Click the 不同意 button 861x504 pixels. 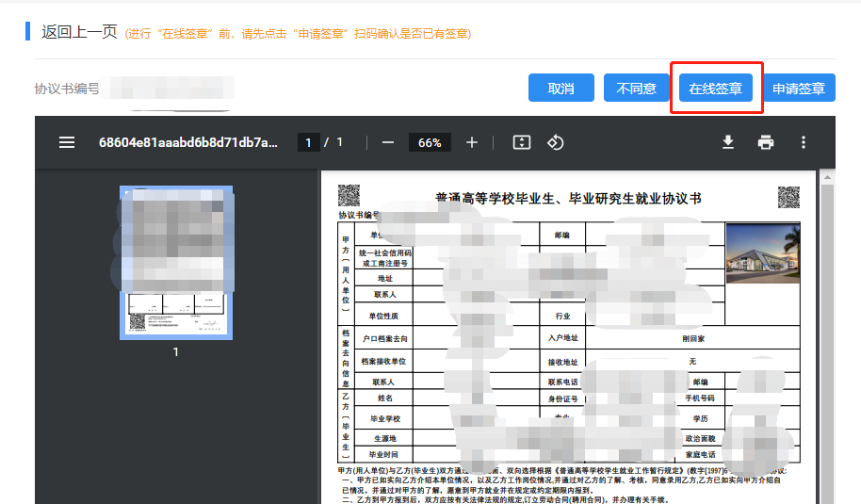[637, 89]
